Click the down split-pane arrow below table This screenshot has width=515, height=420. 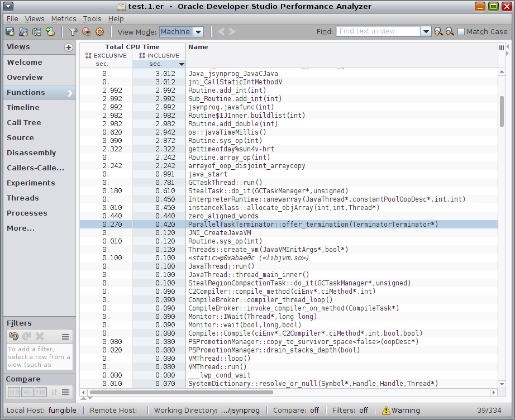point(90,398)
